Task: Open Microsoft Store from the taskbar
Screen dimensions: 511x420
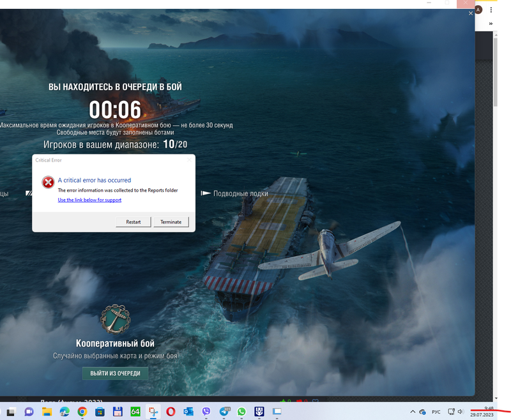Action: click(100, 412)
